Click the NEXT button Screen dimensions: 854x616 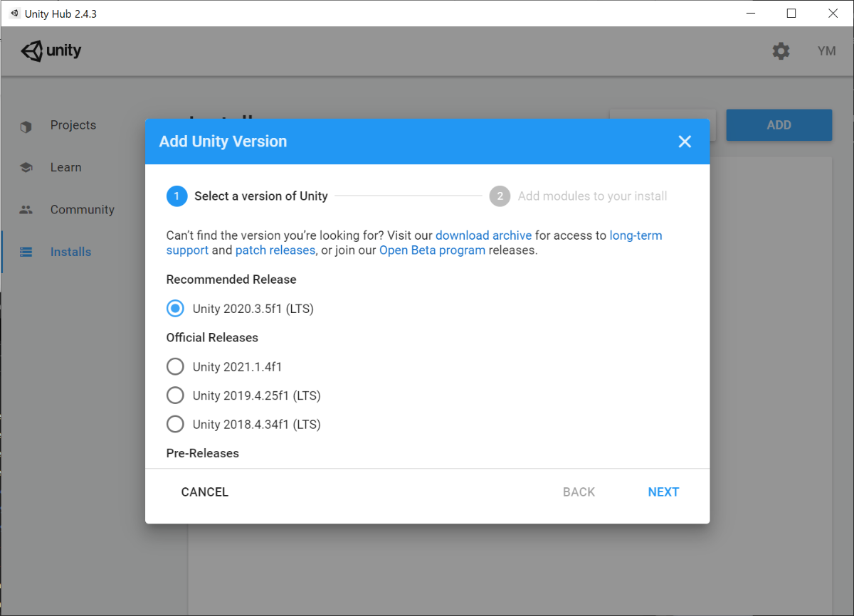coord(663,492)
